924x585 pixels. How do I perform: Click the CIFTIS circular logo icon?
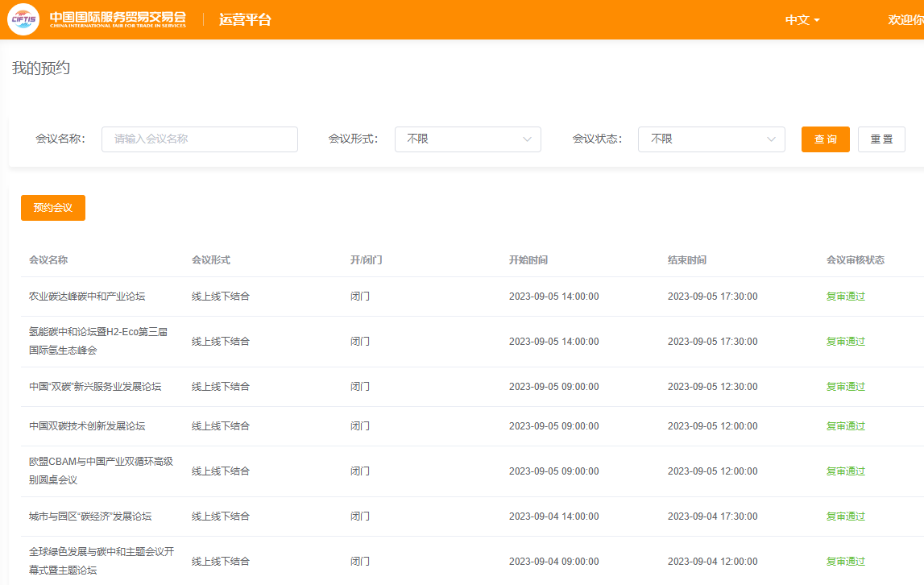23,19
